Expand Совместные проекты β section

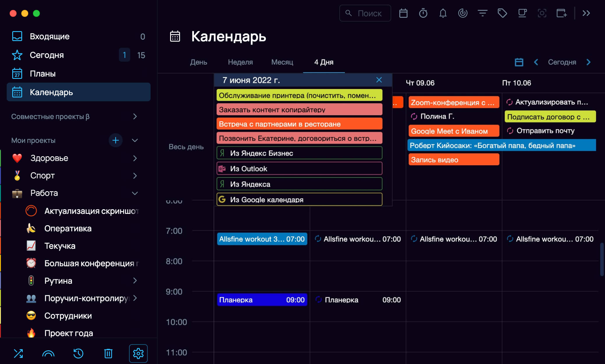click(x=135, y=116)
